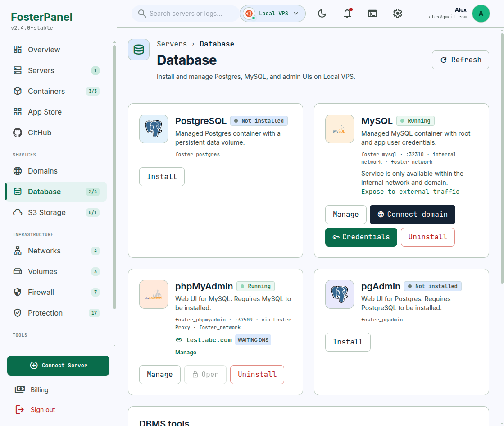The height and width of the screenshot is (426, 504).
Task: Toggle dark mode moon icon
Action: pyautogui.click(x=322, y=14)
